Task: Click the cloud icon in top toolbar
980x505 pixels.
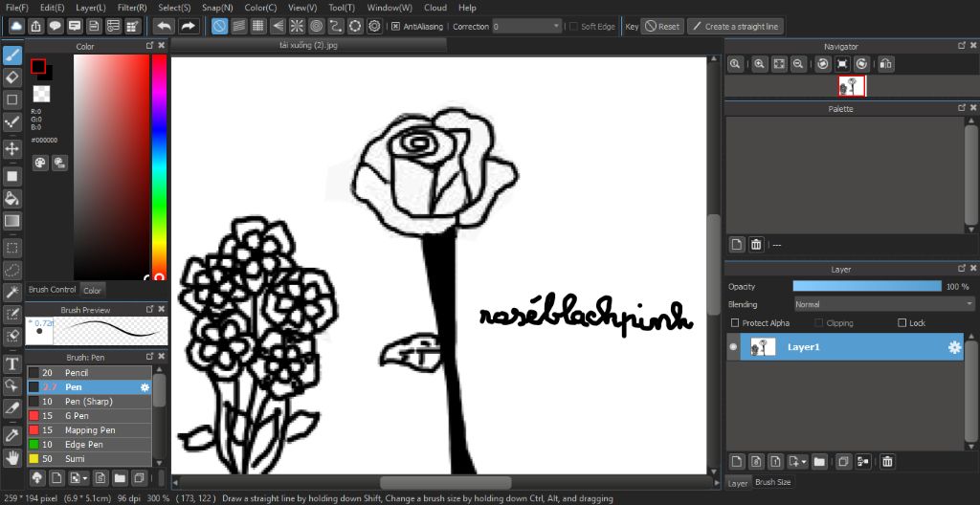Action: (x=16, y=26)
